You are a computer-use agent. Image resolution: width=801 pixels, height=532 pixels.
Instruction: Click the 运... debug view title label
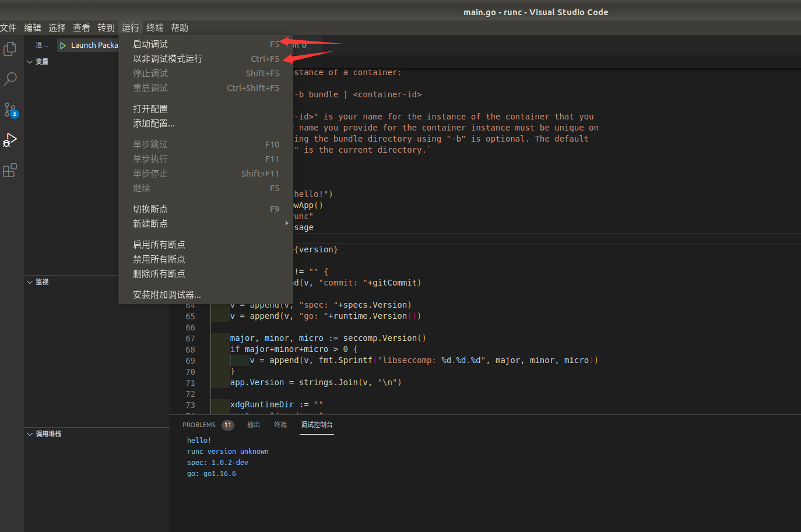point(42,45)
